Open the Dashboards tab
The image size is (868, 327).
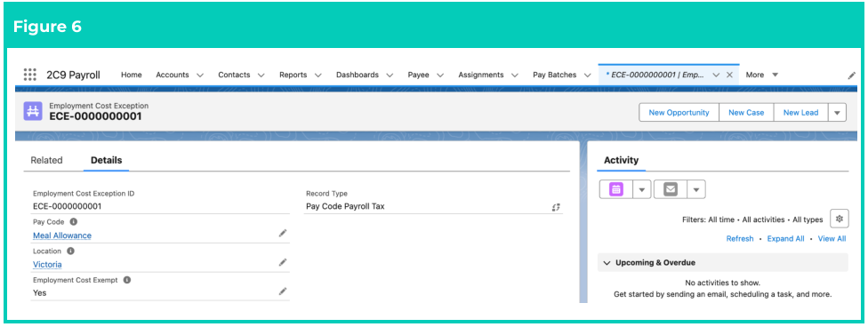[x=357, y=75]
